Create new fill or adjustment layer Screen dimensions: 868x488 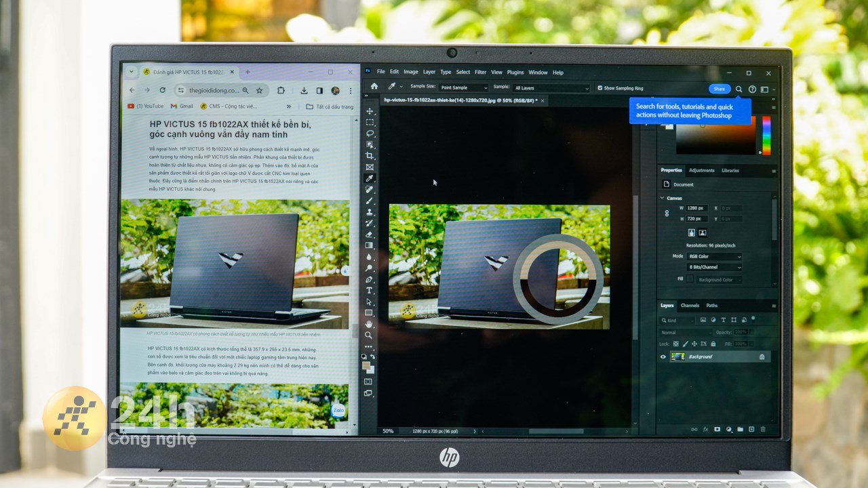[x=729, y=429]
